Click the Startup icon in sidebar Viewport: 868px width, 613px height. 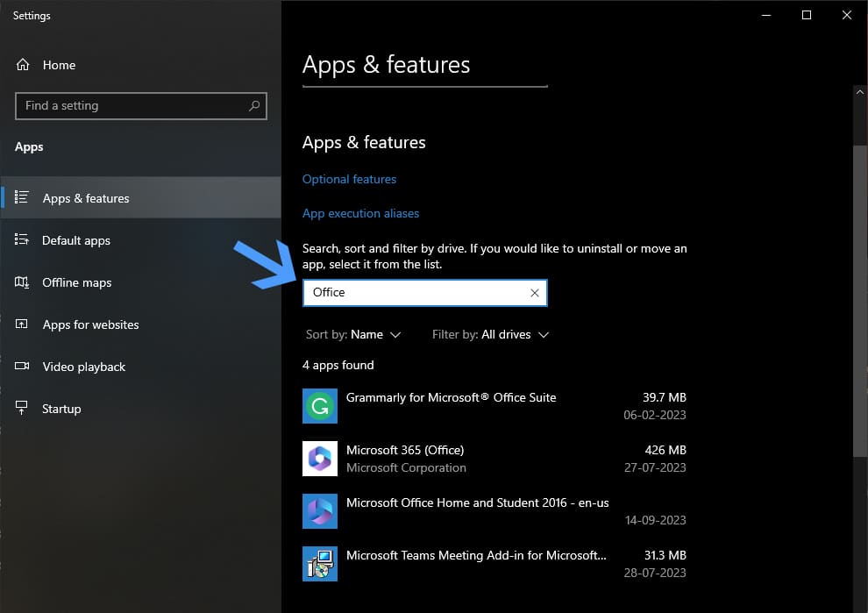pos(23,409)
